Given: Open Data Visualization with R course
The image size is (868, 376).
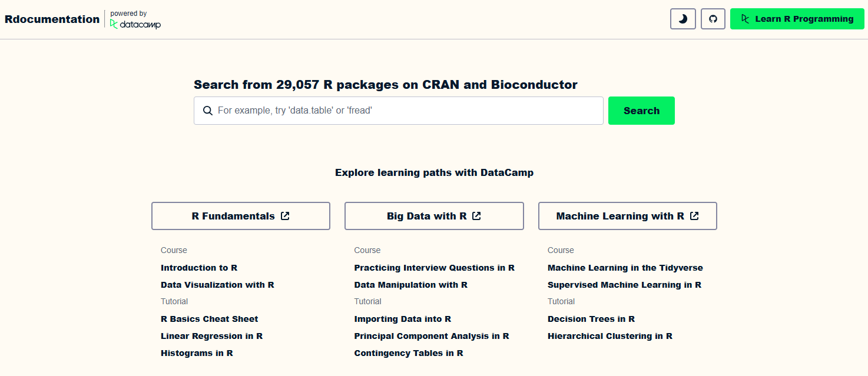Looking at the screenshot, I should [x=217, y=285].
